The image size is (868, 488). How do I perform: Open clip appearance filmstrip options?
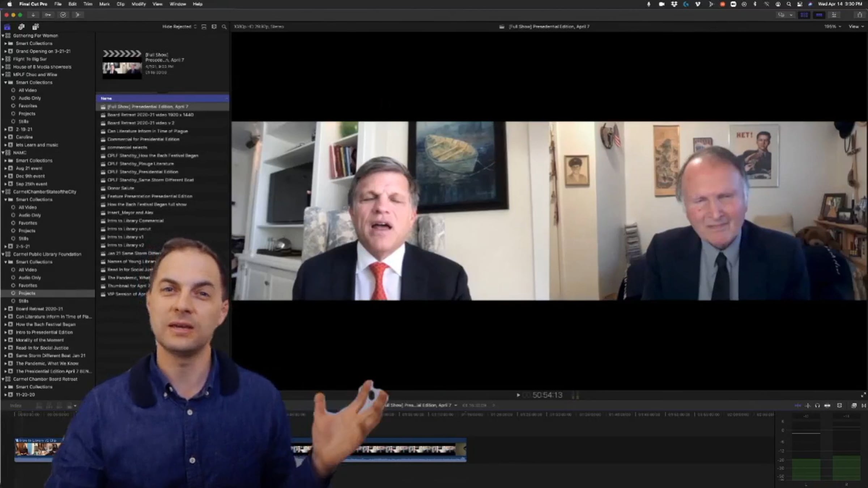pos(214,27)
